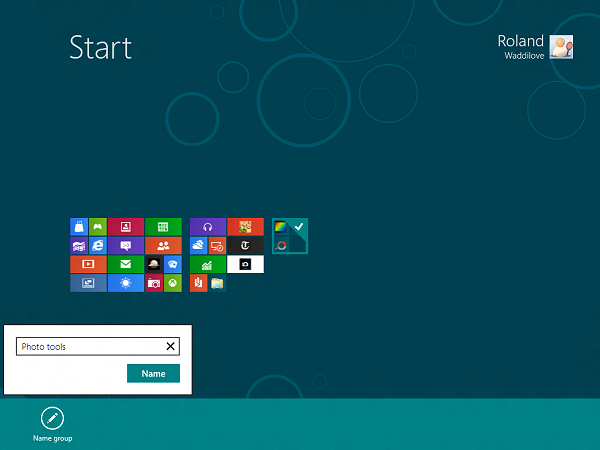This screenshot has width=600, height=450.
Task: Open the planet game tile
Action: (154, 264)
